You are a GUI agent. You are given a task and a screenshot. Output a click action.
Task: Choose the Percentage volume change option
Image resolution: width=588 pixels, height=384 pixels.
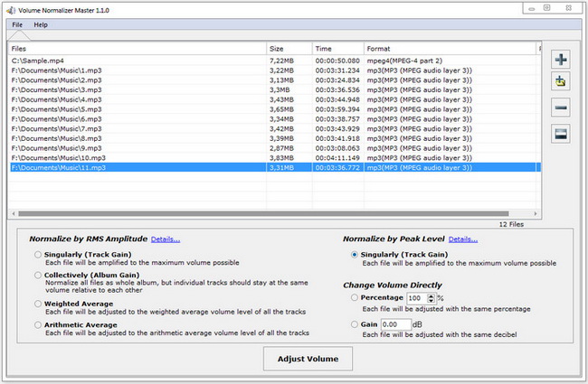(353, 297)
